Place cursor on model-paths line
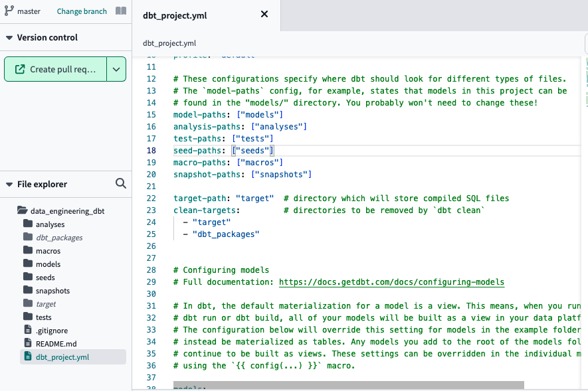Viewport: 588px width, 391px height. pyautogui.click(x=228, y=115)
